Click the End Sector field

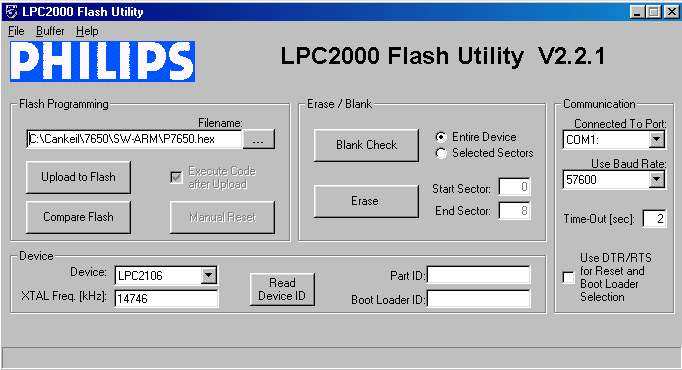pyautogui.click(x=515, y=211)
